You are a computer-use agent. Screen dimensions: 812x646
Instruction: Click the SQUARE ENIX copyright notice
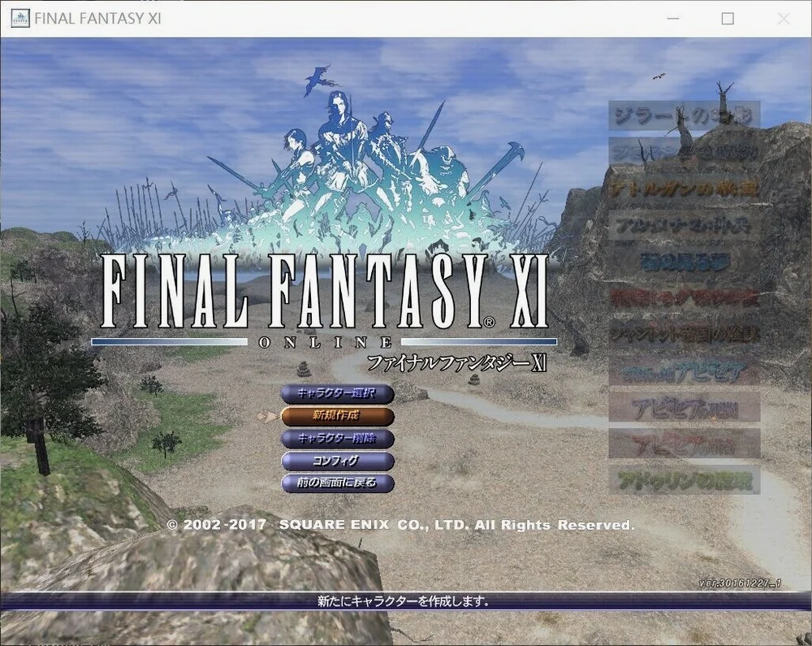point(400,525)
